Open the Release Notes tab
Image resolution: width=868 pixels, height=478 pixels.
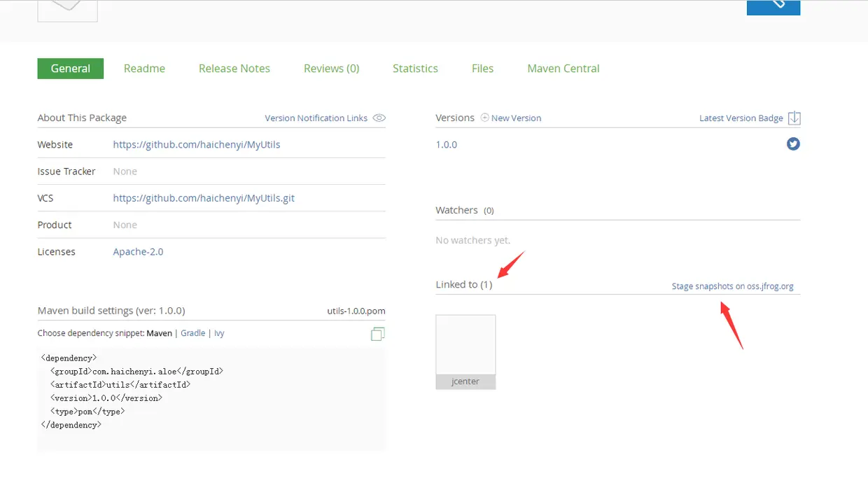pyautogui.click(x=234, y=69)
